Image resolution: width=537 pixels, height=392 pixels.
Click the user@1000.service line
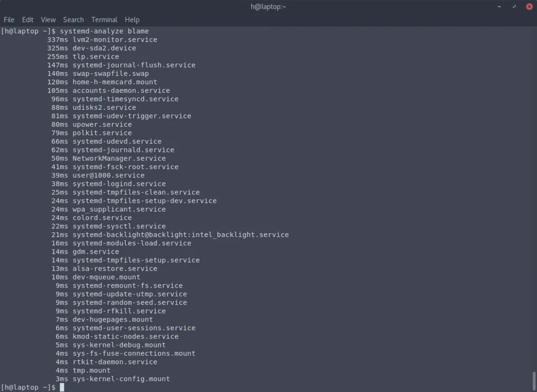tap(98, 175)
